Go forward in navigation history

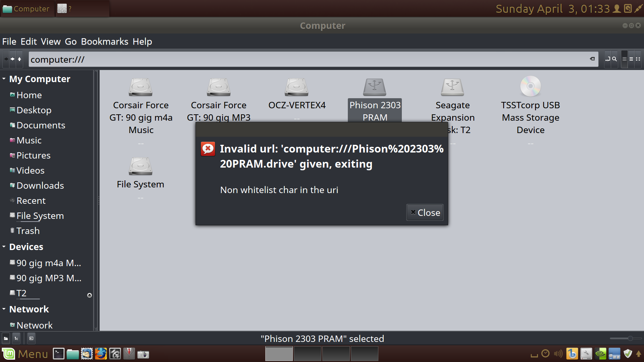(13, 59)
